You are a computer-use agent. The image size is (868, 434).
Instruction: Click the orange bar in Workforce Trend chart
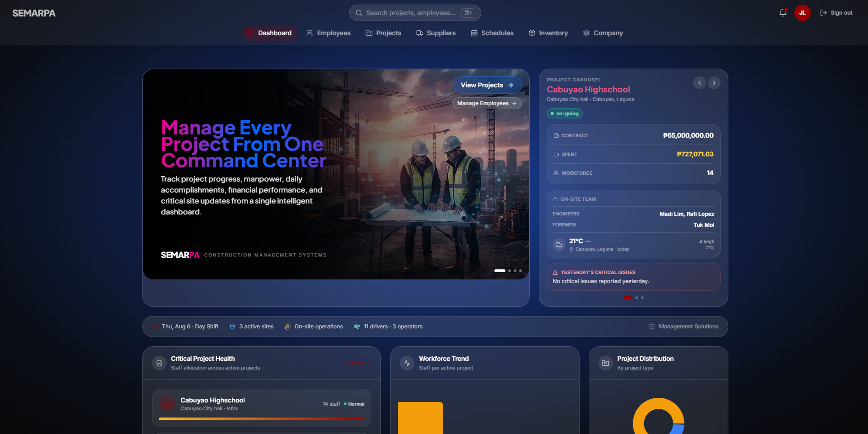click(420, 418)
